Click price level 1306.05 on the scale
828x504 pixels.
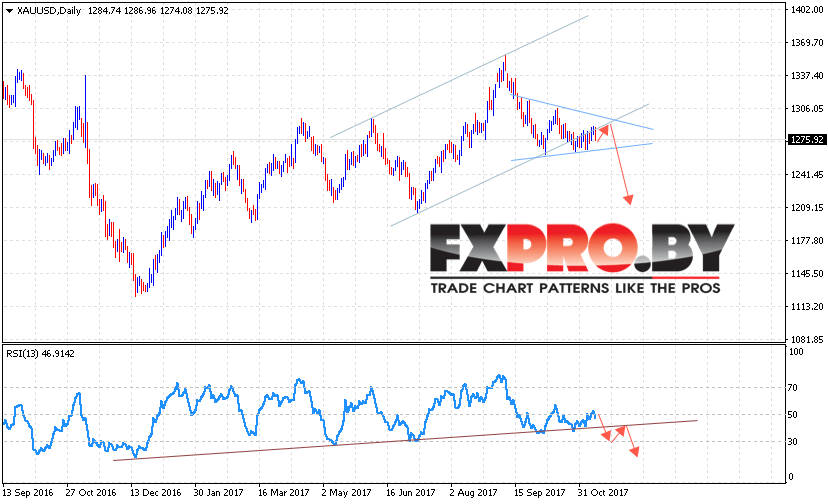point(807,108)
